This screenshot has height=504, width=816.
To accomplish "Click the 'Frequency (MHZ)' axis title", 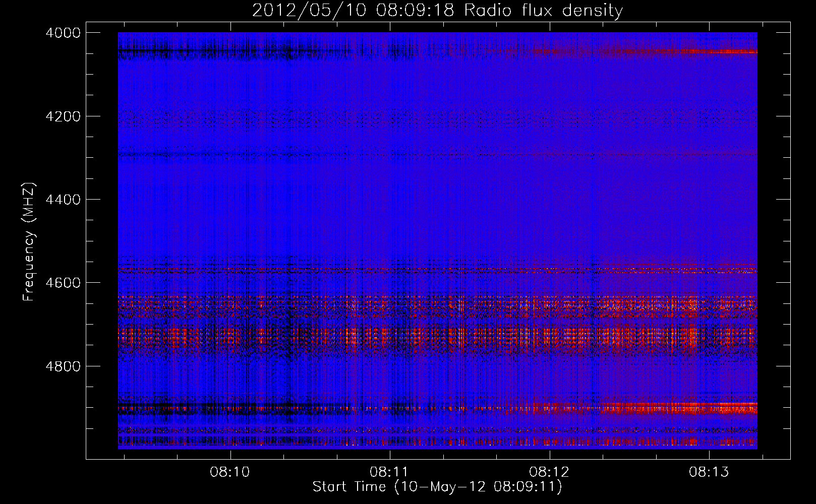I will pos(29,242).
